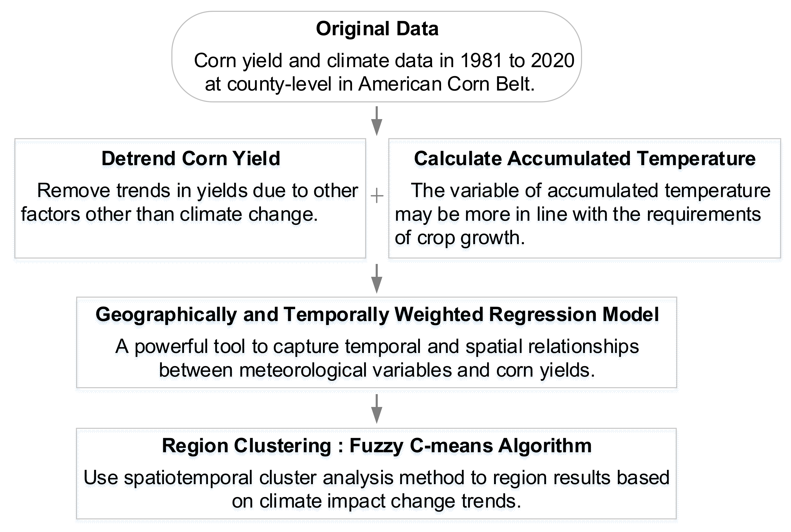The image size is (791, 532).
Task: Click the "Calculate Accumulated Temperature" title
Action: 585,158
